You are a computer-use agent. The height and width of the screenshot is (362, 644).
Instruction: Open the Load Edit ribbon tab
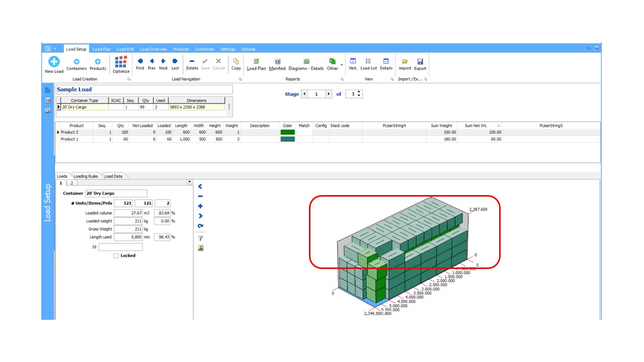pyautogui.click(x=125, y=49)
